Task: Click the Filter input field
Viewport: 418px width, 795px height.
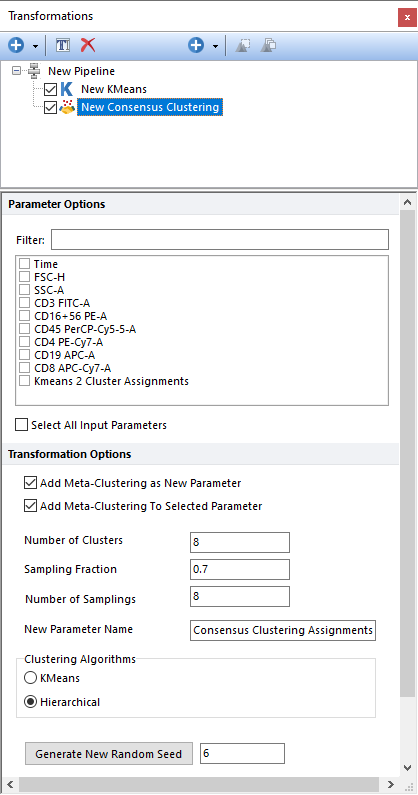Action: 220,239
